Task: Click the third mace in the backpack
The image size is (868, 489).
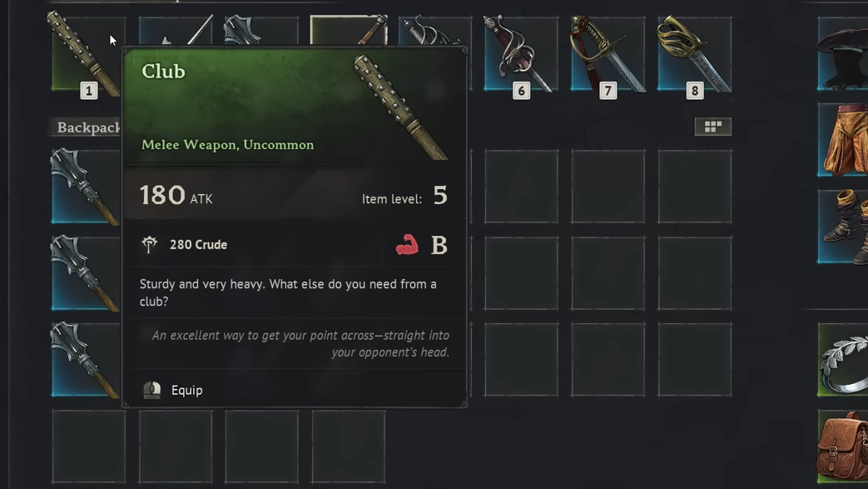Action: pyautogui.click(x=86, y=359)
